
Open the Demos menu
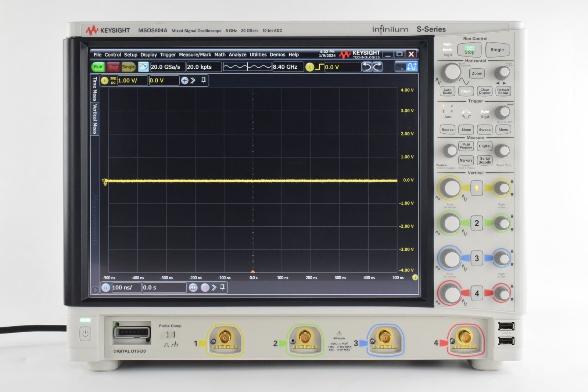(277, 55)
